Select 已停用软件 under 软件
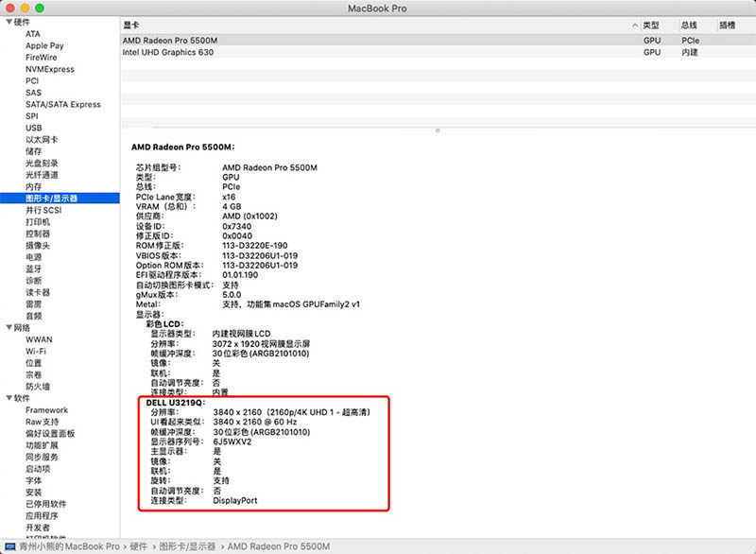Screen dimensions: 756x554 point(45,504)
